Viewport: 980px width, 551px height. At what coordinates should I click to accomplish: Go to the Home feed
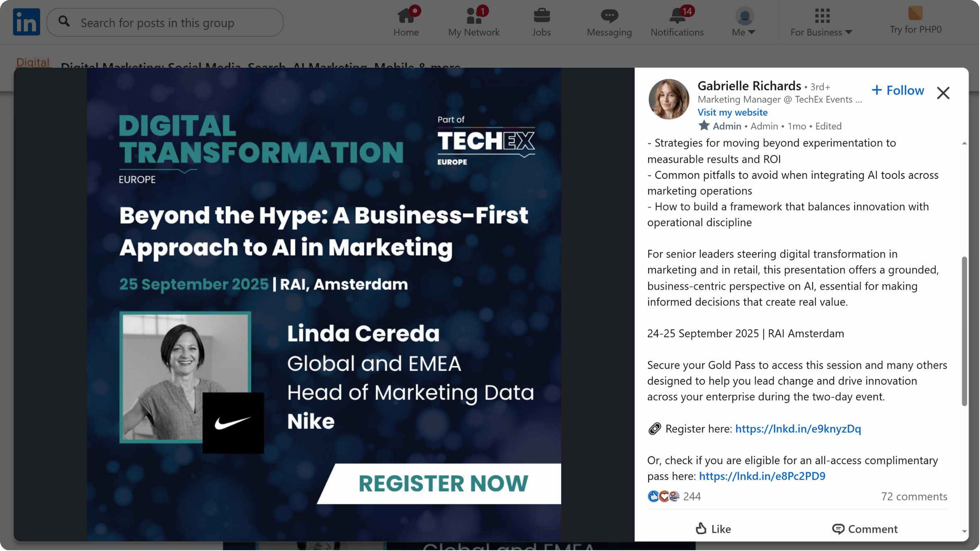tap(406, 22)
